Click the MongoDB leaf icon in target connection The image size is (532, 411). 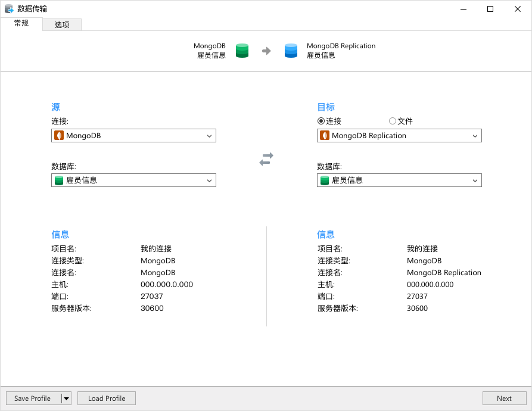pos(325,136)
